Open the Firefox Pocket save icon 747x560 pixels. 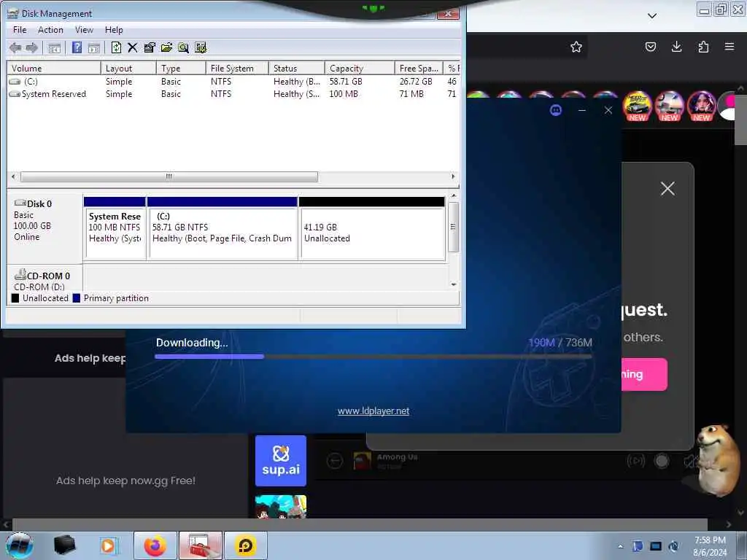(651, 47)
